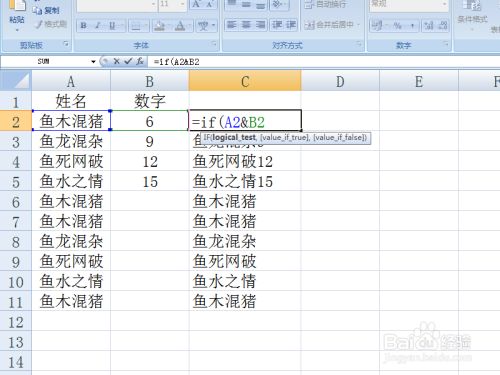Click cell A1 containing 姓名
Screen dimensions: 500x375
pyautogui.click(x=71, y=101)
